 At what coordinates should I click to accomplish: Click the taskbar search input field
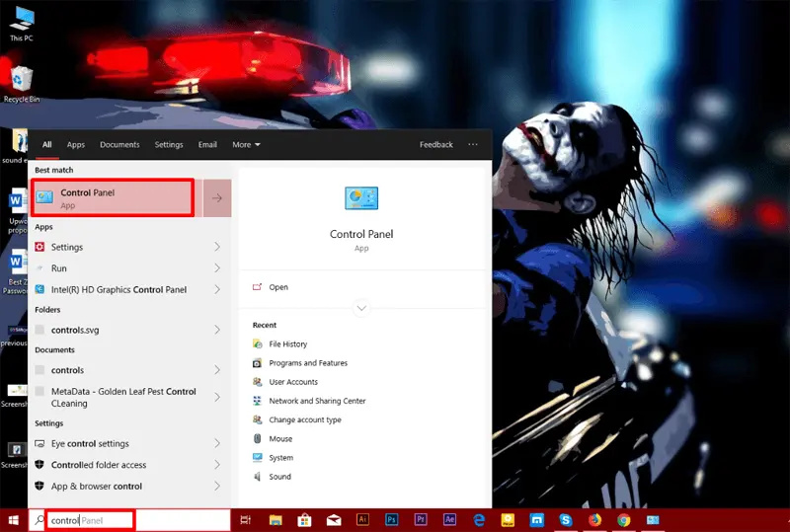90,520
